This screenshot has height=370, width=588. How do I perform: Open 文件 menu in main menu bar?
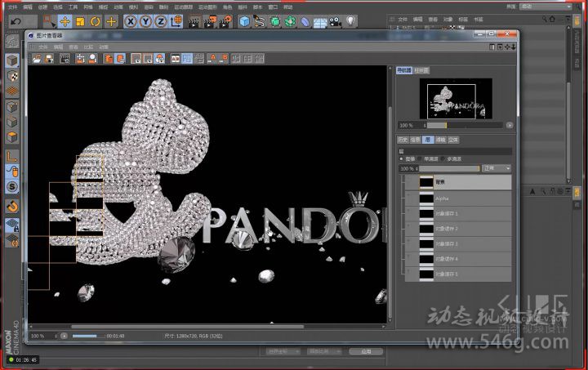[12, 7]
